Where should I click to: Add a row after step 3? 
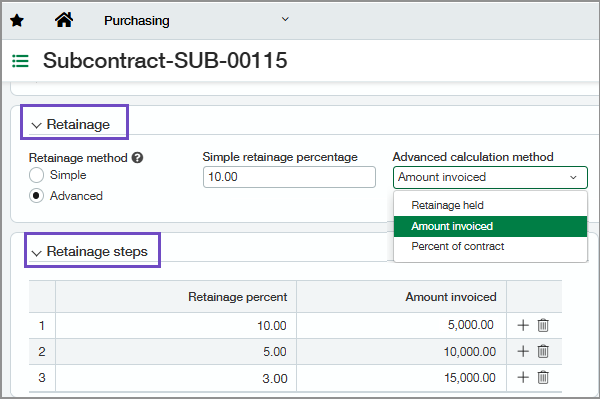[x=523, y=378]
